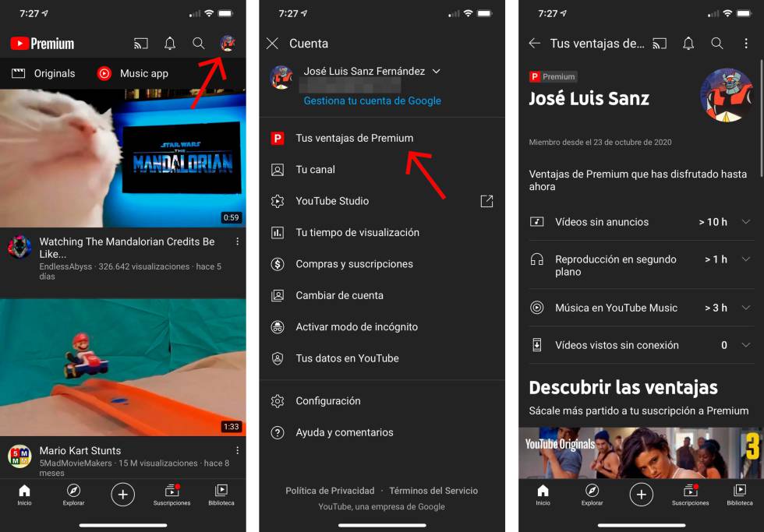This screenshot has height=532, width=764.
Task: Expand Reproducción en segundo plano row
Action: [x=640, y=266]
